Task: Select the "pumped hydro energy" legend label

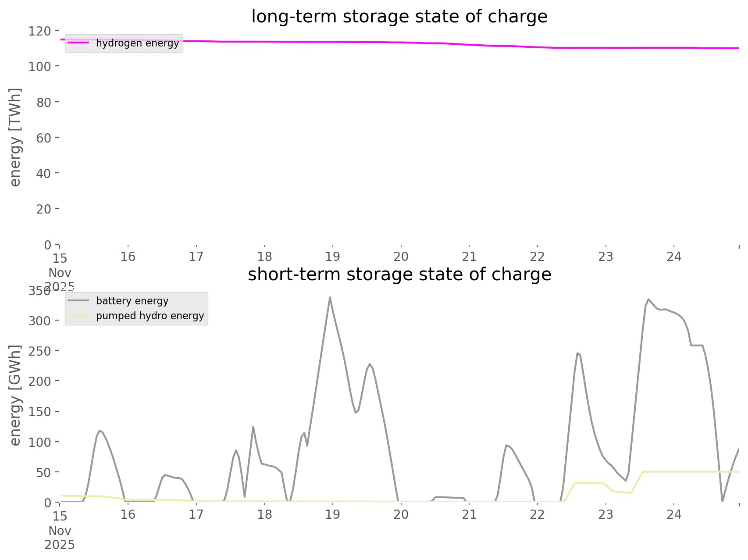Action: (x=150, y=316)
